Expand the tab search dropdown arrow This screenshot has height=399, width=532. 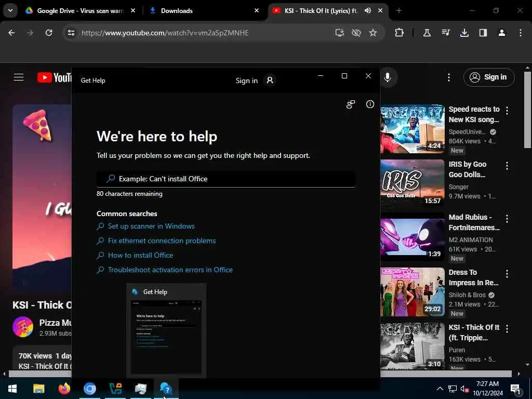pyautogui.click(x=10, y=11)
